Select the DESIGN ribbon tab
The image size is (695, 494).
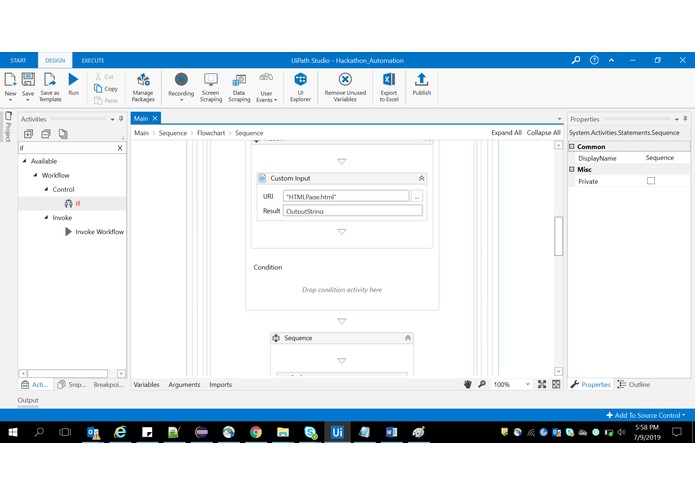click(x=55, y=61)
